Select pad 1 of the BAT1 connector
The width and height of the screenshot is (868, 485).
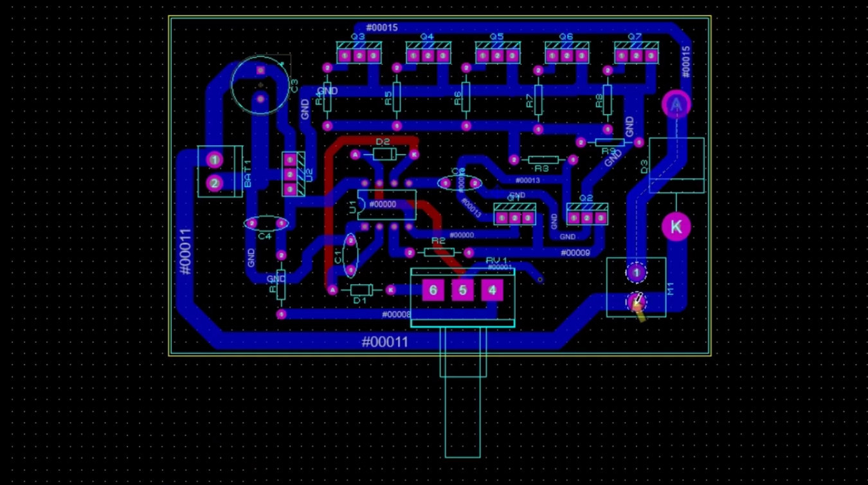pos(214,160)
